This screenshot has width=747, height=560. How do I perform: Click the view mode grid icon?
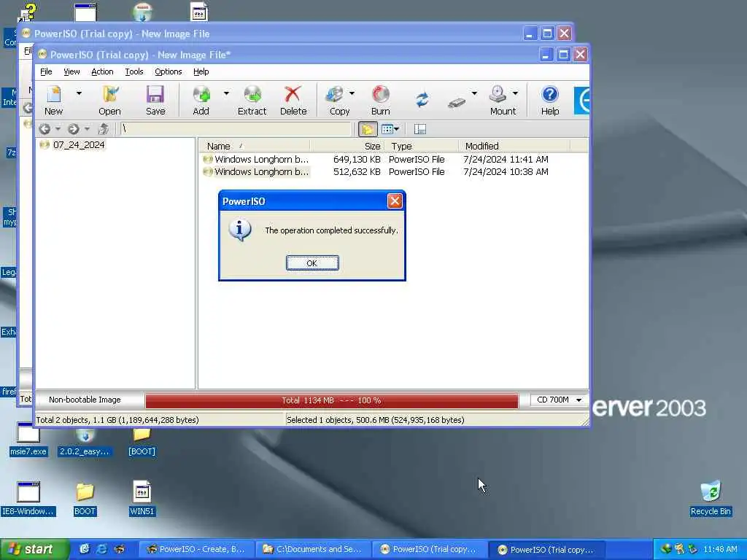pos(387,129)
